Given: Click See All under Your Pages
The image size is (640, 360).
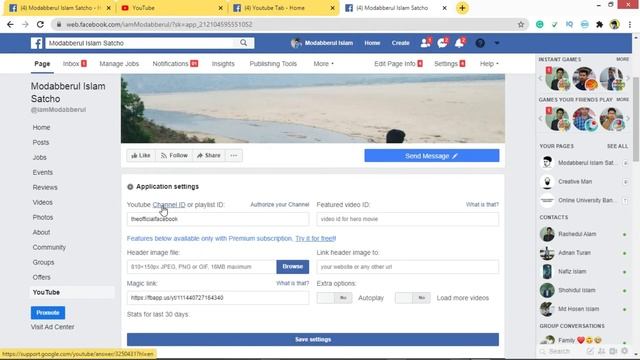Looking at the screenshot, I should pos(618,146).
